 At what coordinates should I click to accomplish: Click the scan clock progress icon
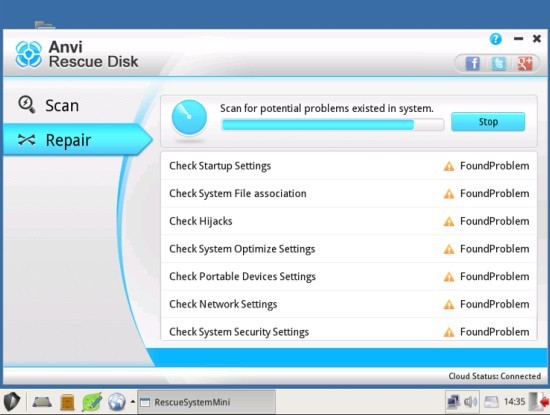(x=189, y=118)
